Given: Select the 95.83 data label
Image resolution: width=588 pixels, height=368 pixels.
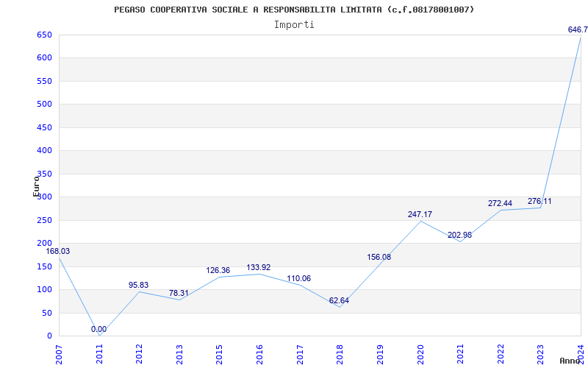Looking at the screenshot, I should [x=138, y=285].
